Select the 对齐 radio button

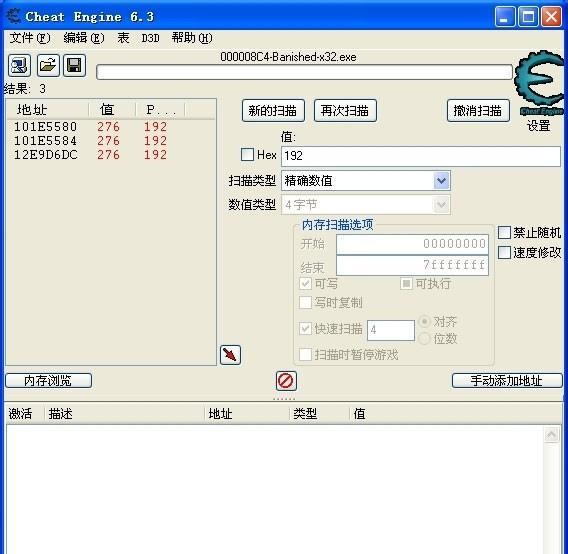pyautogui.click(x=425, y=321)
